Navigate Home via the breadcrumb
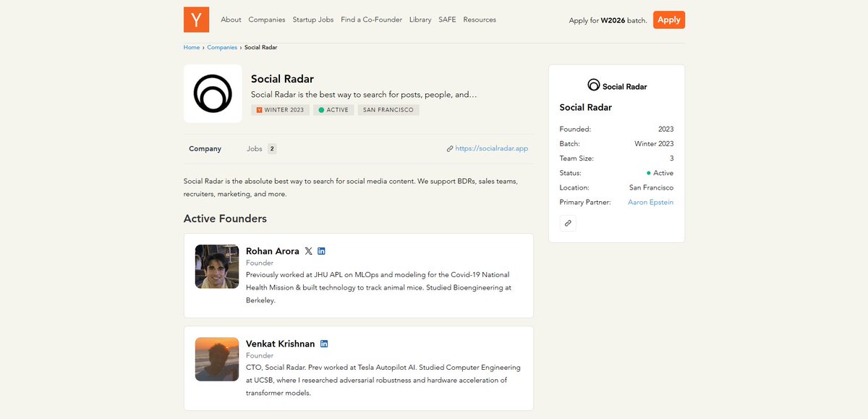The image size is (868, 419). coord(191,46)
